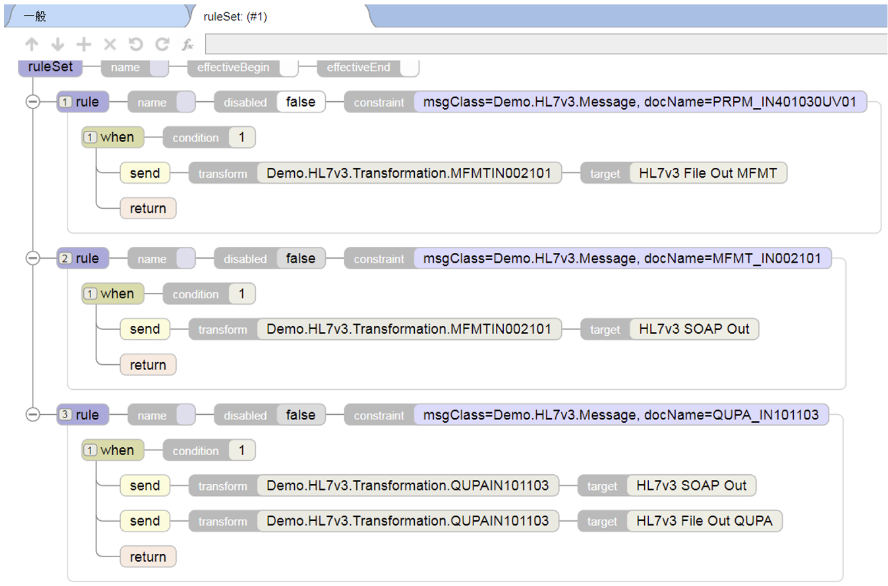888x586 pixels.
Task: Collapse rule 3 with its minus circle
Action: pyautogui.click(x=33, y=415)
